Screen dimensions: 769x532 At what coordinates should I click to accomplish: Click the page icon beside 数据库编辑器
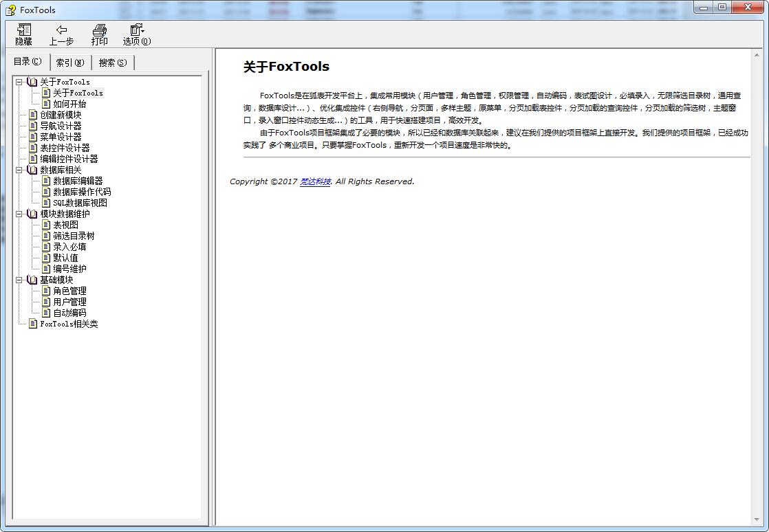(46, 181)
